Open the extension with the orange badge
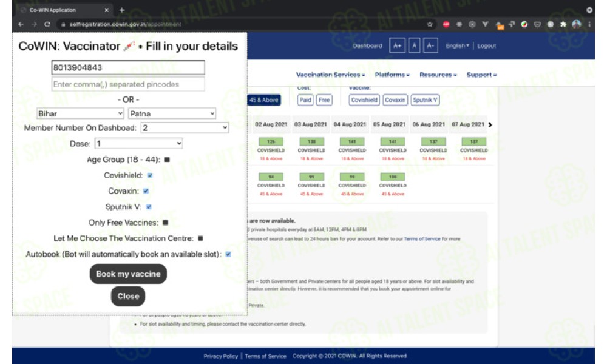 (x=500, y=25)
